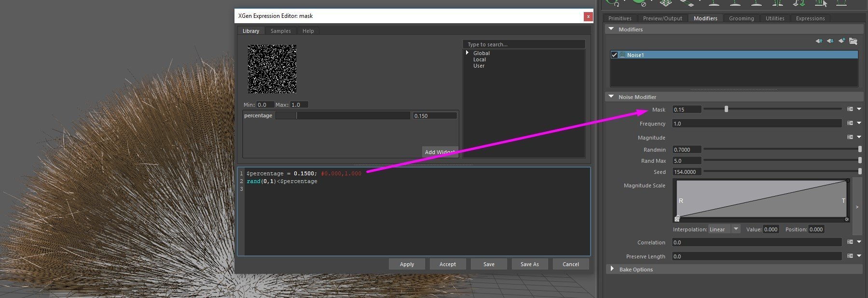Click the percentage value field 0.150
This screenshot has height=298, width=868.
pyautogui.click(x=435, y=116)
